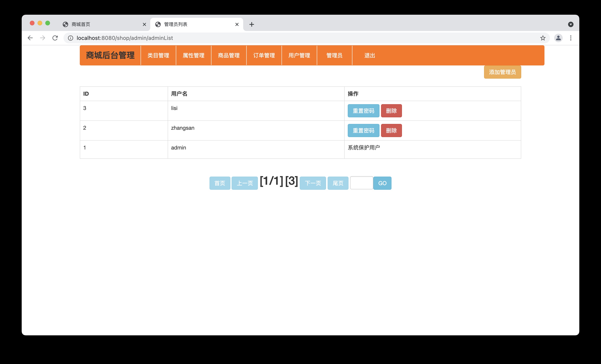Open a new tab with the plus icon
Image resolution: width=601 pixels, height=364 pixels.
click(x=252, y=24)
